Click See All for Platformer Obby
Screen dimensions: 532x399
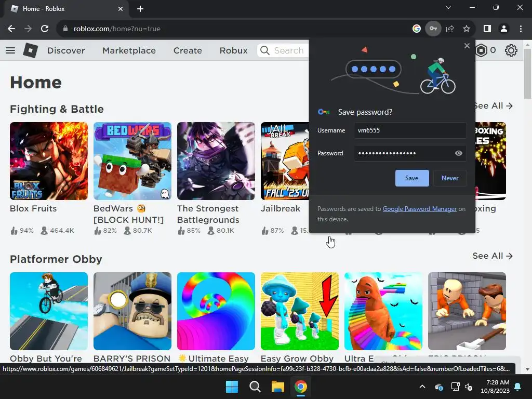[x=493, y=256]
